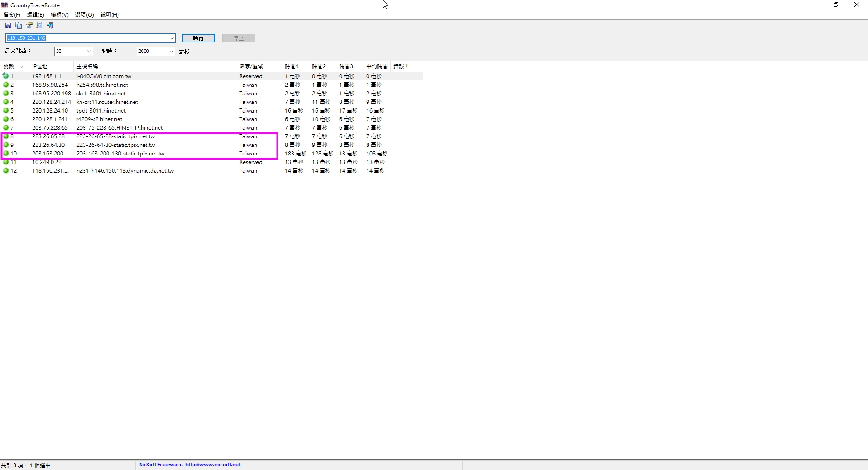Click the 183 毫秒 time cell of hop 10

coord(295,154)
